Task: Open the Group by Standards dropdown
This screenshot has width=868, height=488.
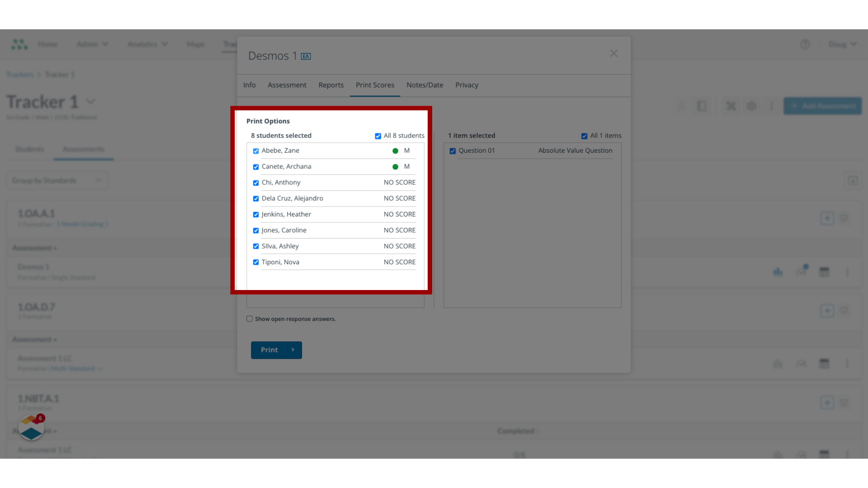Action: point(57,180)
